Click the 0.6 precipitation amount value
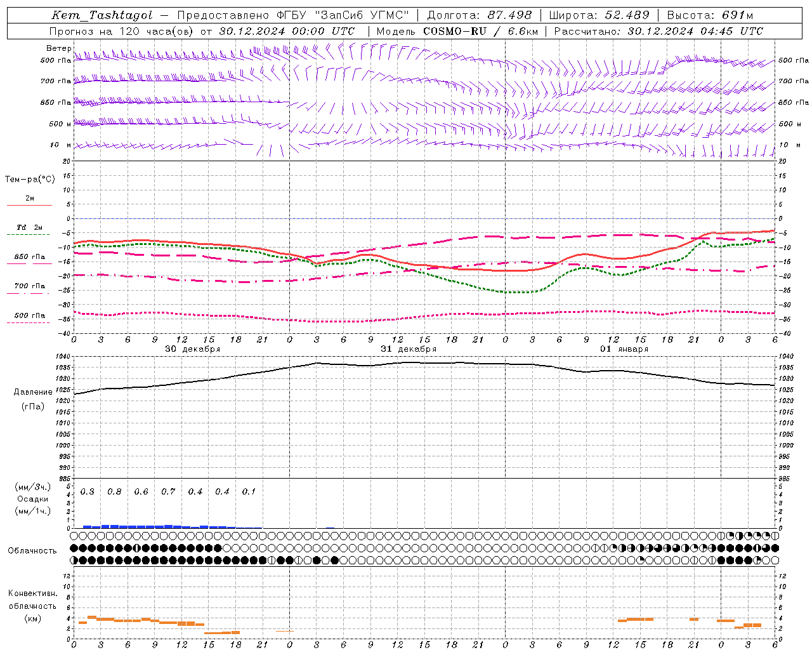This screenshot has height=650, width=812. click(x=141, y=492)
